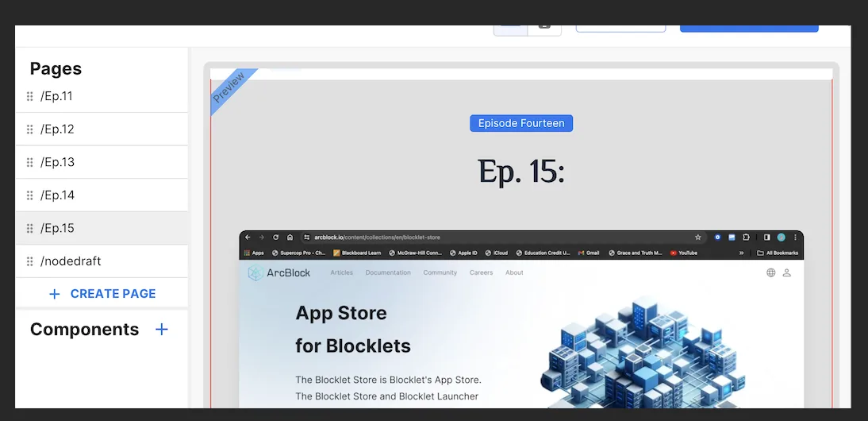This screenshot has width=868, height=421.
Task: Select the /Ep.15 page
Action: [x=102, y=228]
